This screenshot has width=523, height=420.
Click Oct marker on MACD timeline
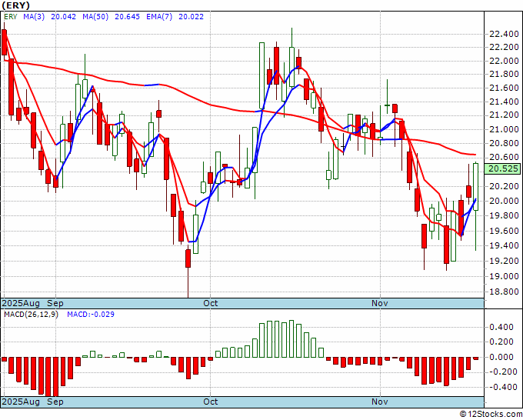tap(211, 402)
